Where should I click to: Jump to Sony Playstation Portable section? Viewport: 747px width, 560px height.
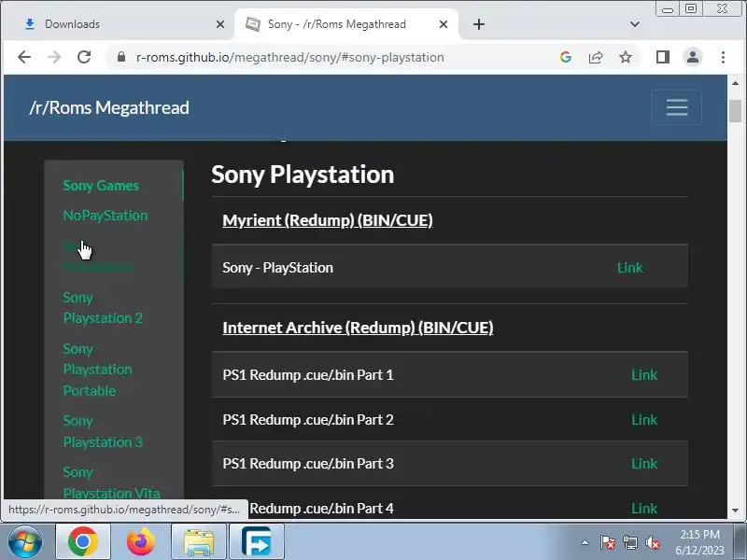pos(98,370)
